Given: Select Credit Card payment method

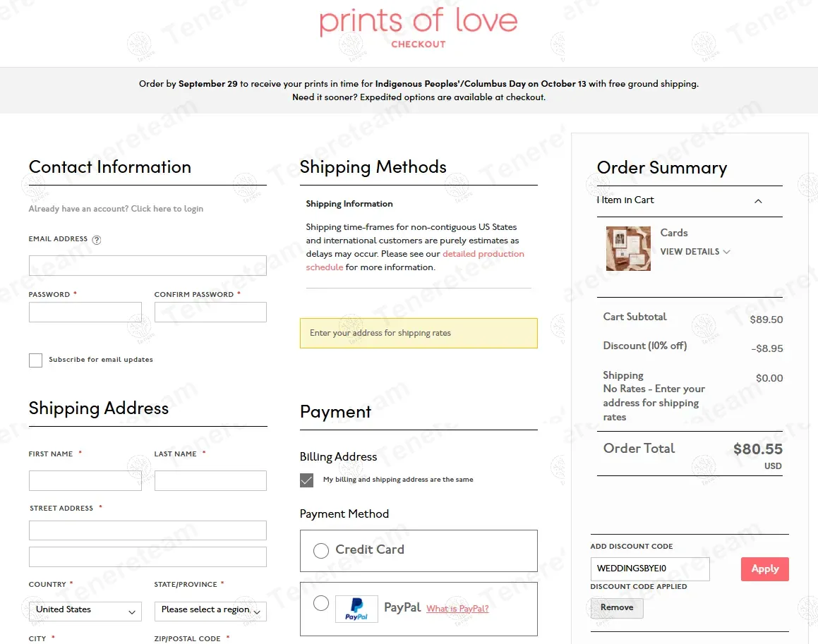Looking at the screenshot, I should click(x=321, y=551).
